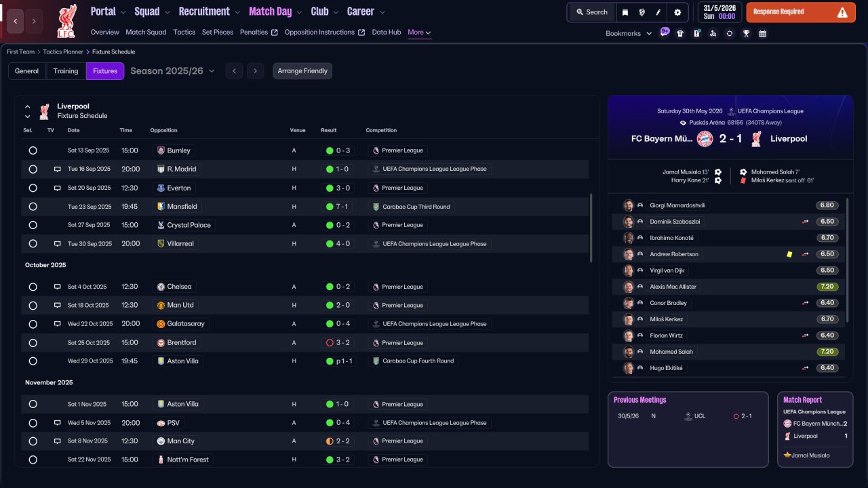This screenshot has height=488, width=868.
Task: Select the Crystal Palace fixture radio button
Action: click(33, 225)
